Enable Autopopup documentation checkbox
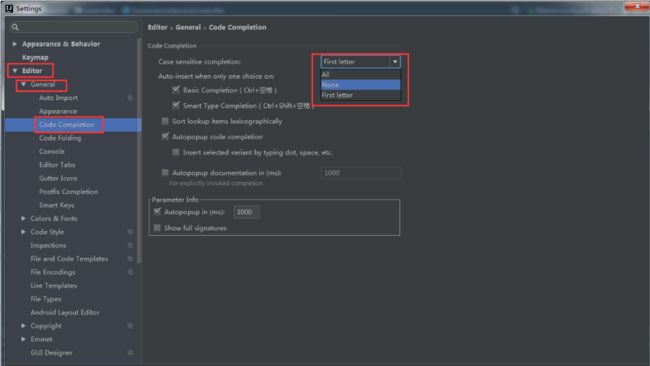Screen dimensions: 650x366 point(165,172)
